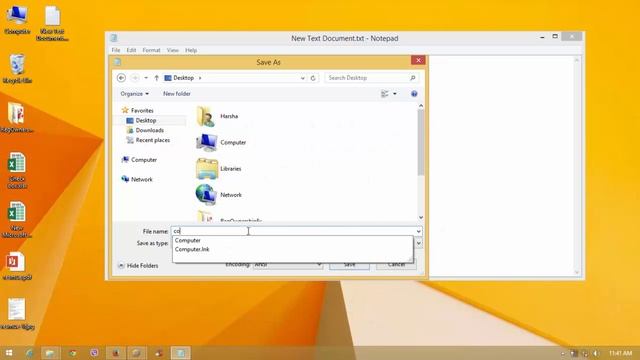The image size is (640, 360).
Task: Open the Save as type dropdown arrow
Action: click(418, 243)
